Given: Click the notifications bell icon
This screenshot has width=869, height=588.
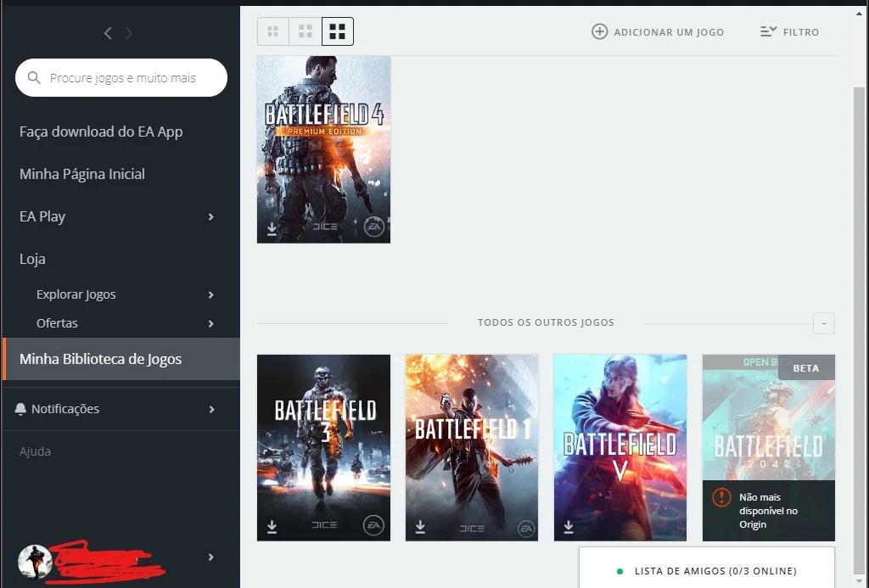Looking at the screenshot, I should 20,409.
